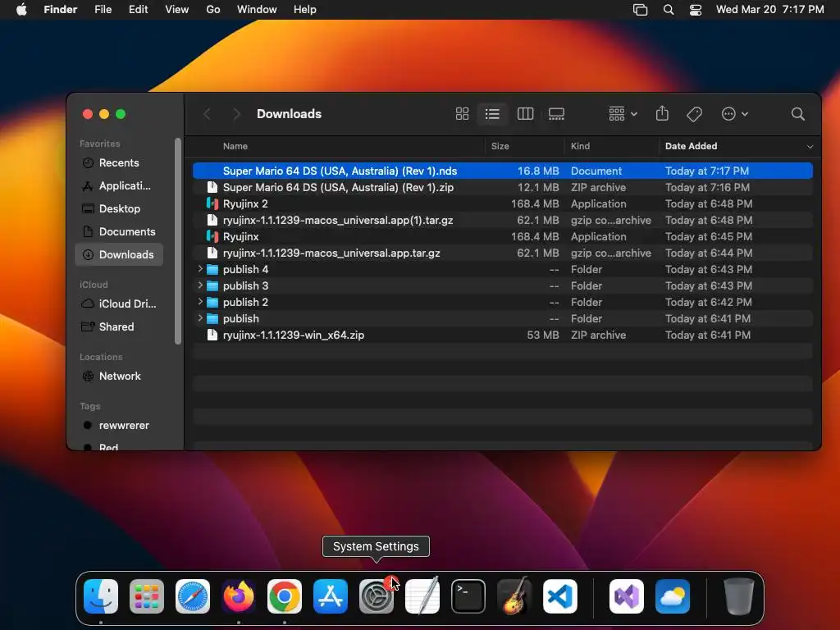Open the Window menu

(257, 10)
